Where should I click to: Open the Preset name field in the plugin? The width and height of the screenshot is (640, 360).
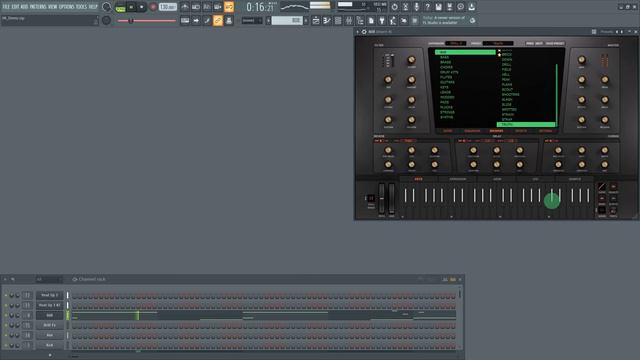click(x=498, y=43)
